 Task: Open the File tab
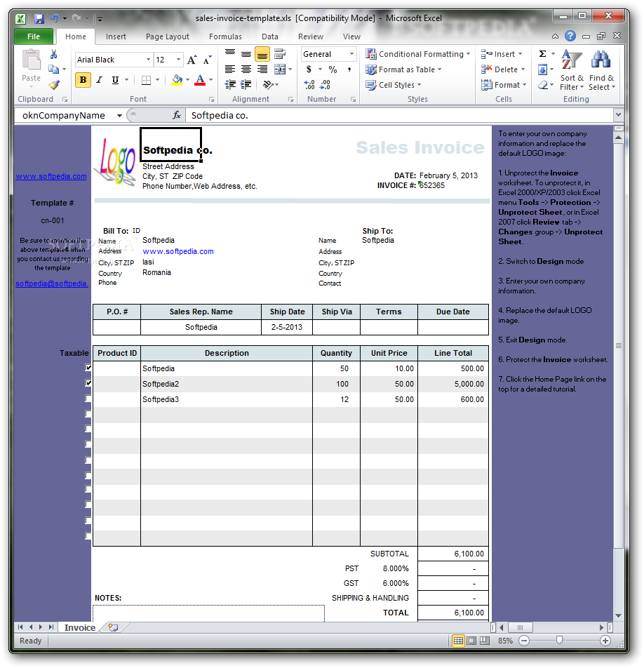tap(34, 36)
